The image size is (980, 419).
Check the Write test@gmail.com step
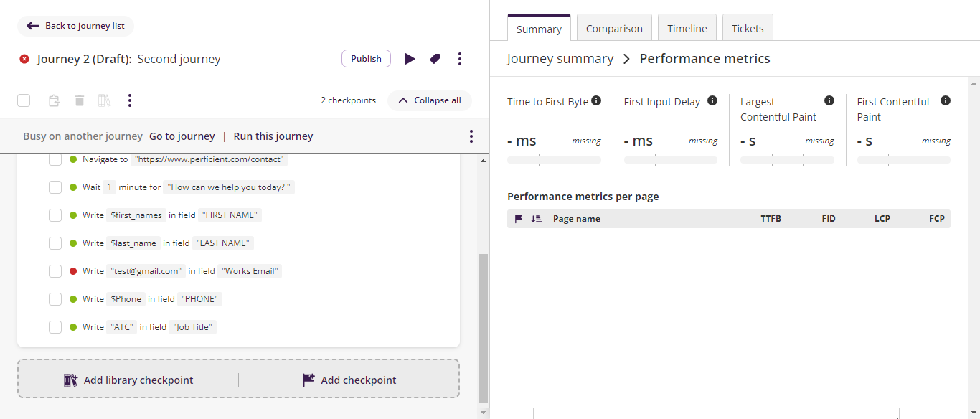55,271
